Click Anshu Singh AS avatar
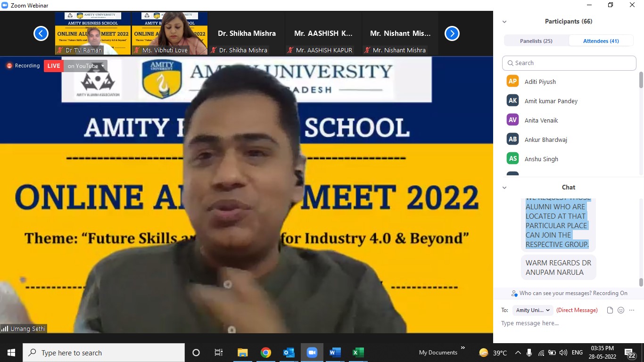This screenshot has width=644, height=362. [x=512, y=158]
